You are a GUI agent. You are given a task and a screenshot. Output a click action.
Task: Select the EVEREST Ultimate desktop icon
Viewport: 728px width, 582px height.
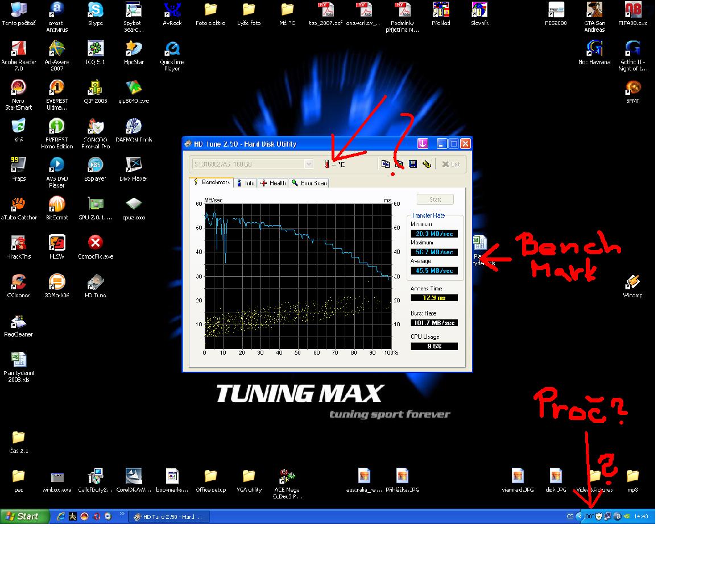[57, 94]
